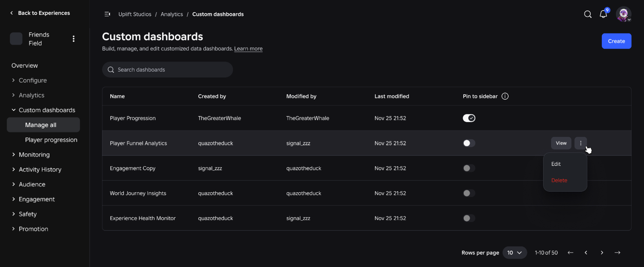
Task: Open Player progression sidebar item
Action: tap(51, 140)
